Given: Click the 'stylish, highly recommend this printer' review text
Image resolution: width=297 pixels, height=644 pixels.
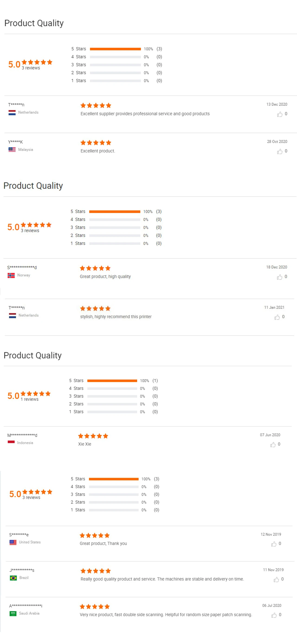Looking at the screenshot, I should point(116,317).
